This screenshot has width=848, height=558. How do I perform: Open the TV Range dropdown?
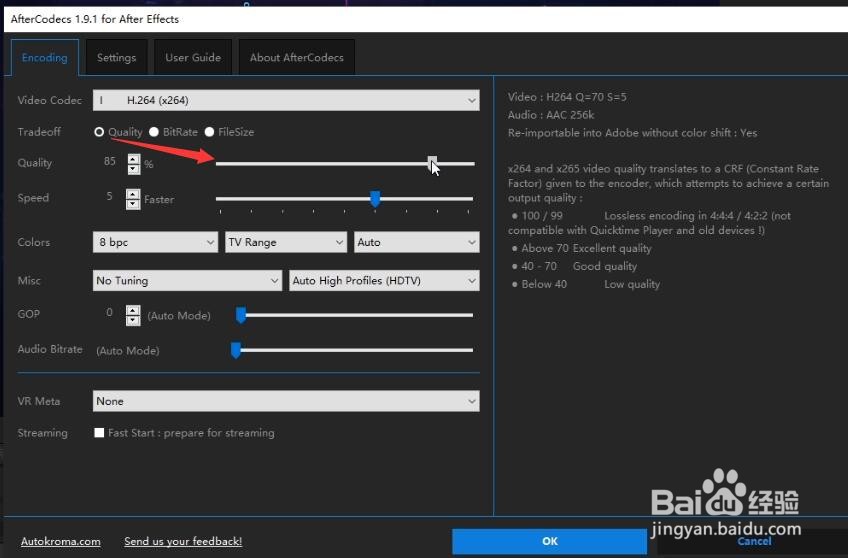coord(286,242)
